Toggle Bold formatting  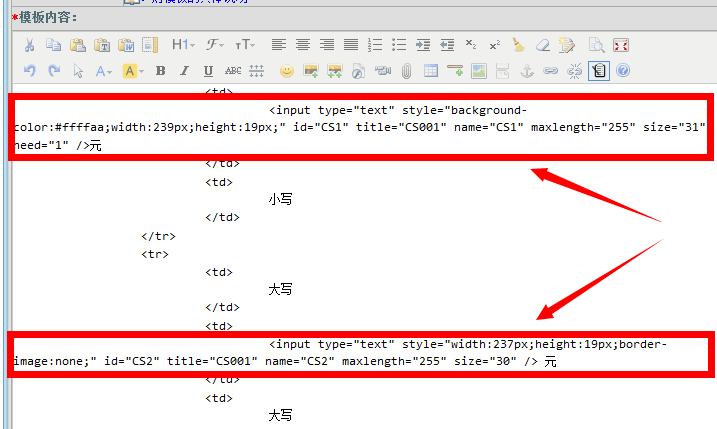point(159,71)
